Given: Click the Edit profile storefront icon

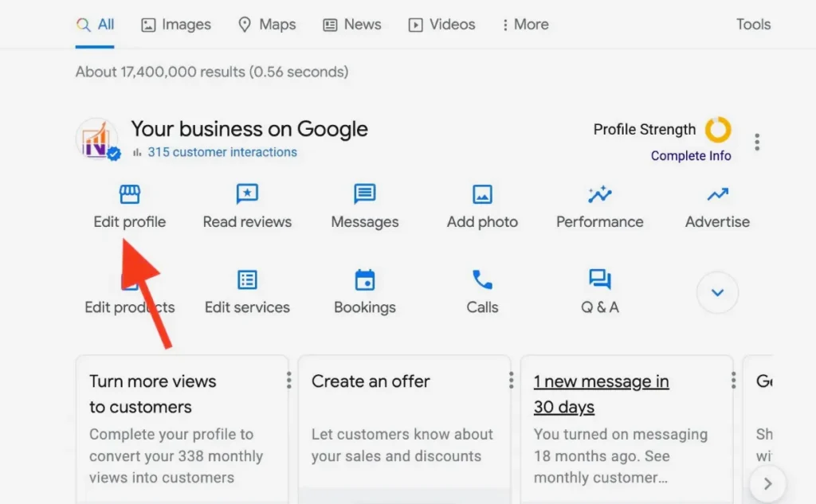Looking at the screenshot, I should [x=130, y=194].
